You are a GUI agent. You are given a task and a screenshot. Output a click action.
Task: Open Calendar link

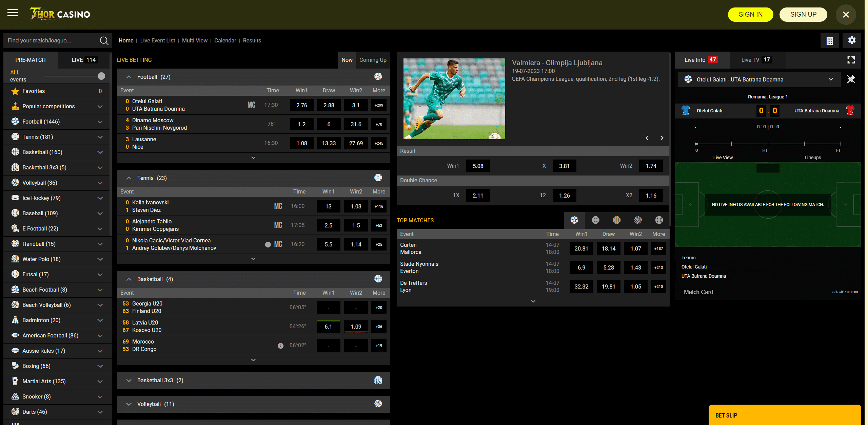click(225, 41)
